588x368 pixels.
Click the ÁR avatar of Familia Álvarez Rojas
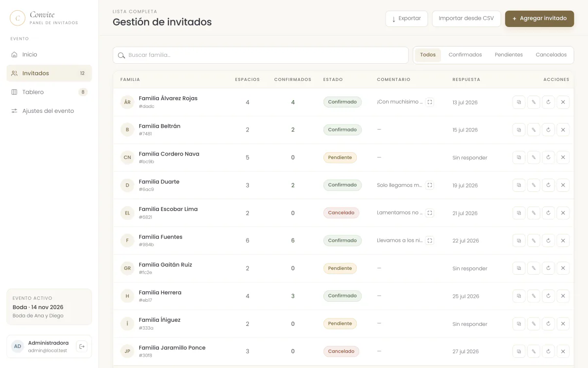click(x=127, y=102)
